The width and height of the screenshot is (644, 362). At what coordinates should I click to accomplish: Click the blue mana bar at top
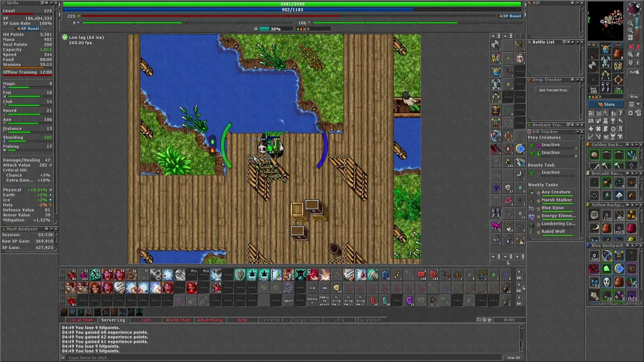click(x=292, y=10)
